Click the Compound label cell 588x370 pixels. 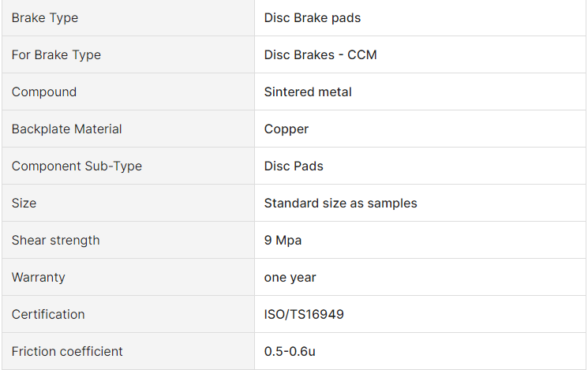coord(128,92)
